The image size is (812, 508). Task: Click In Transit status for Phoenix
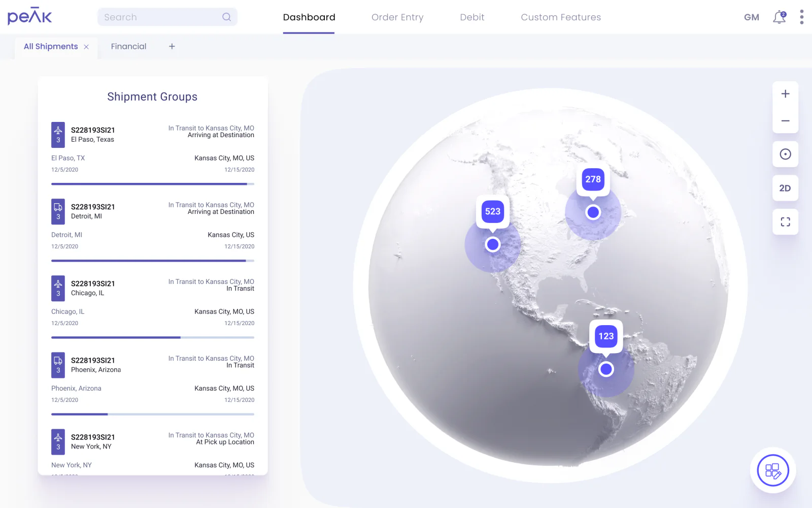240,365
